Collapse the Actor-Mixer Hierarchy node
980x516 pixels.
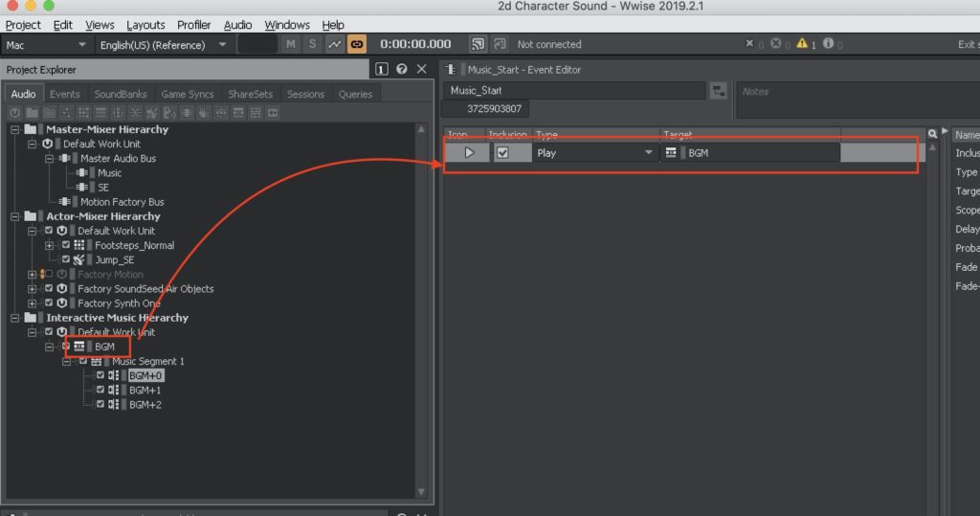pyautogui.click(x=14, y=216)
